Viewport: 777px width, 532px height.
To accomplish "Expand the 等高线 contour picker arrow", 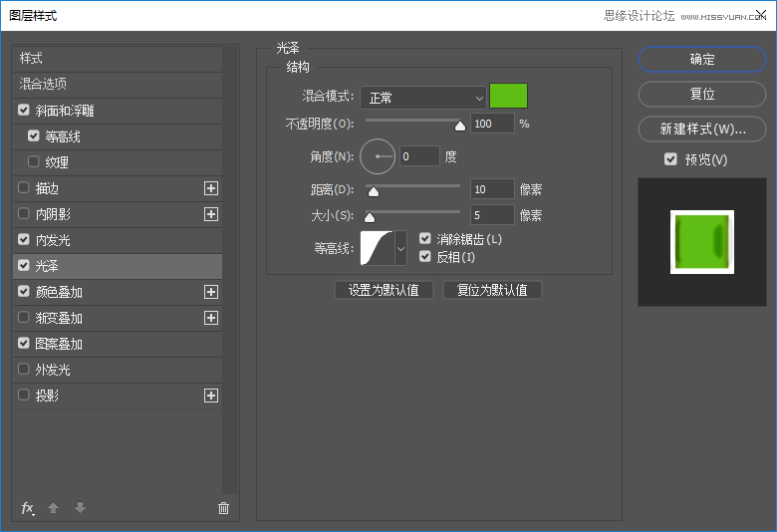I will 400,248.
